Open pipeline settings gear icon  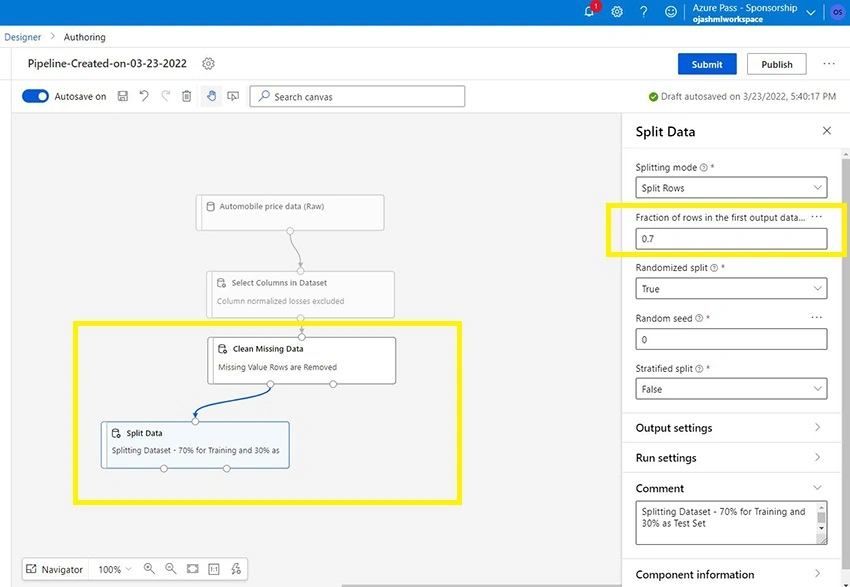[208, 64]
